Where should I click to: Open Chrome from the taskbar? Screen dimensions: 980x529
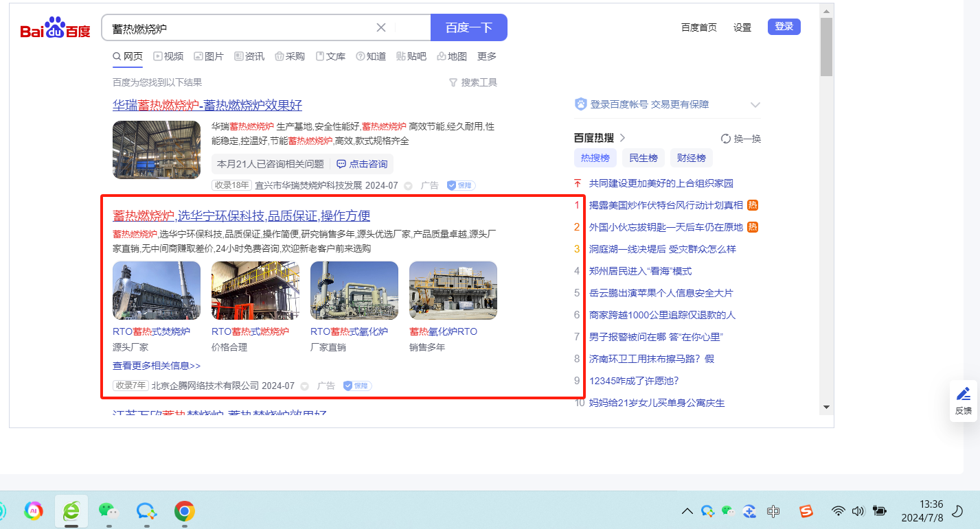[x=184, y=510]
